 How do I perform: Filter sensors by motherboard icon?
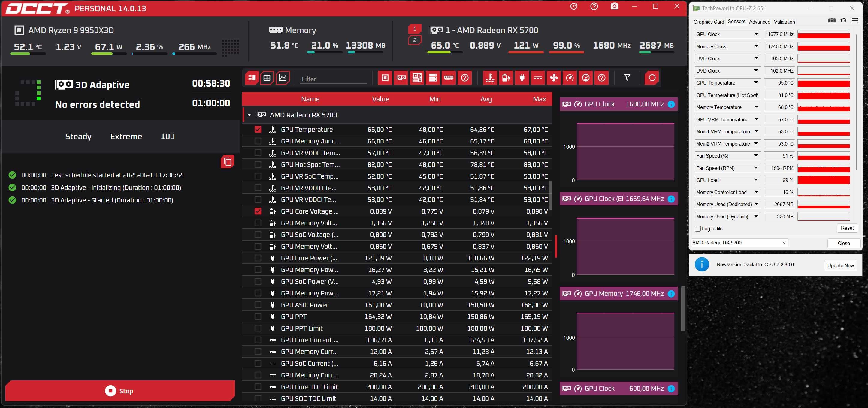point(417,78)
